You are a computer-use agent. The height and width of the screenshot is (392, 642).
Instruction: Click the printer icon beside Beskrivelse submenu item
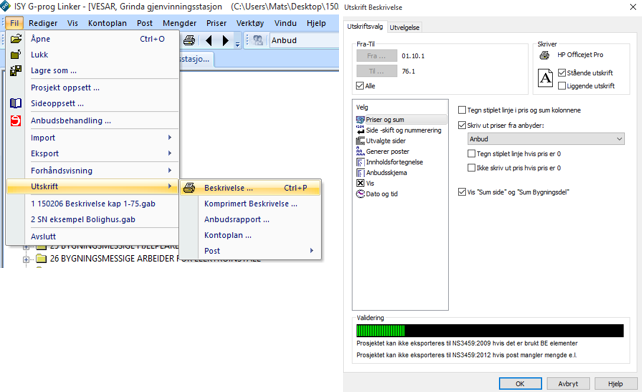click(189, 188)
